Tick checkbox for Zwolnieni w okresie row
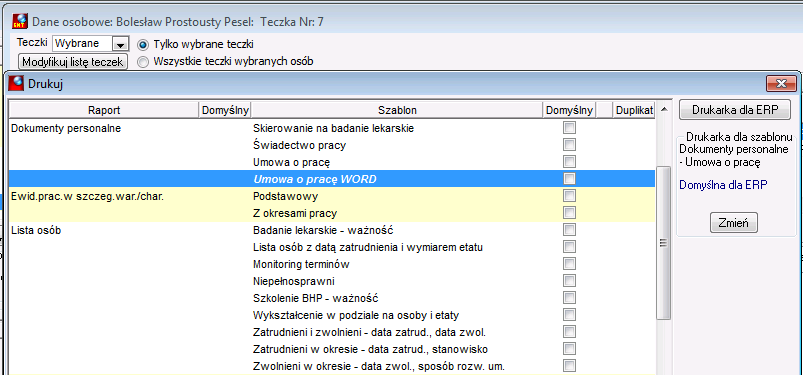The image size is (803, 375). [569, 366]
